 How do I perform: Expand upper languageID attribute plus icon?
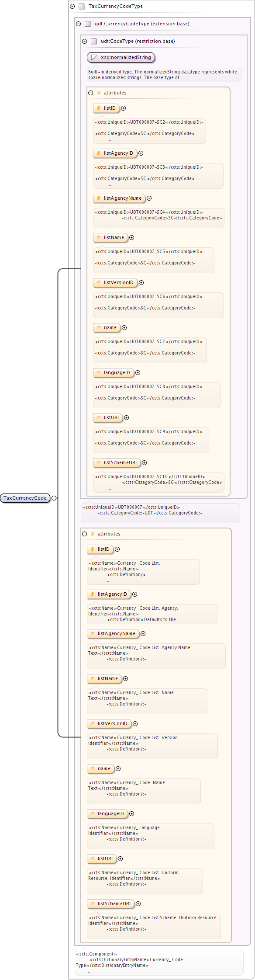(138, 373)
